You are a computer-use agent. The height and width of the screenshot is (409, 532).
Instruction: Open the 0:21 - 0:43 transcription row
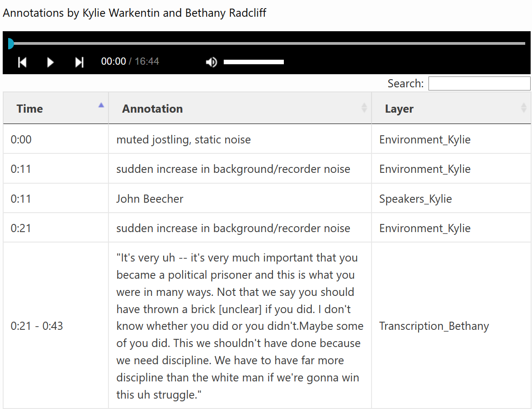tap(267, 325)
